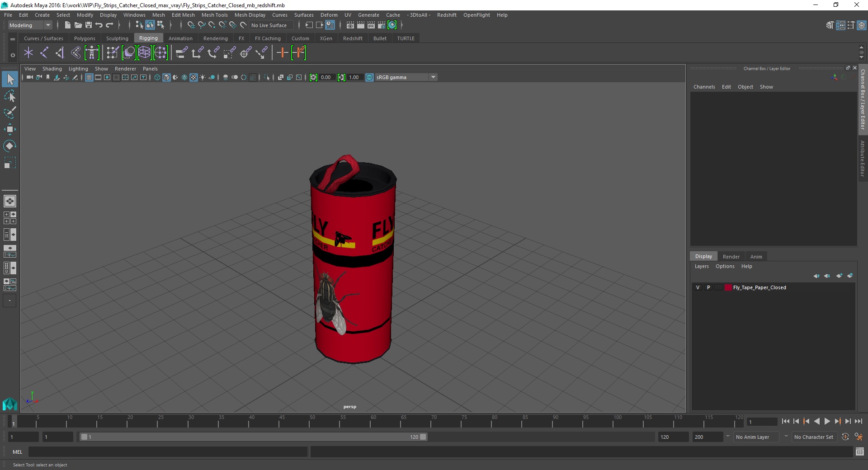Play animation forwards

point(827,421)
